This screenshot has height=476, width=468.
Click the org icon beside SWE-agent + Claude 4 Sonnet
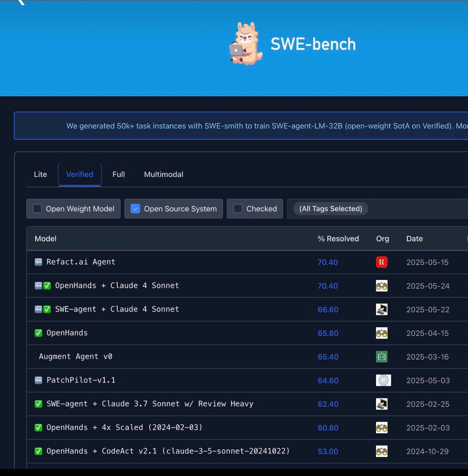click(382, 309)
